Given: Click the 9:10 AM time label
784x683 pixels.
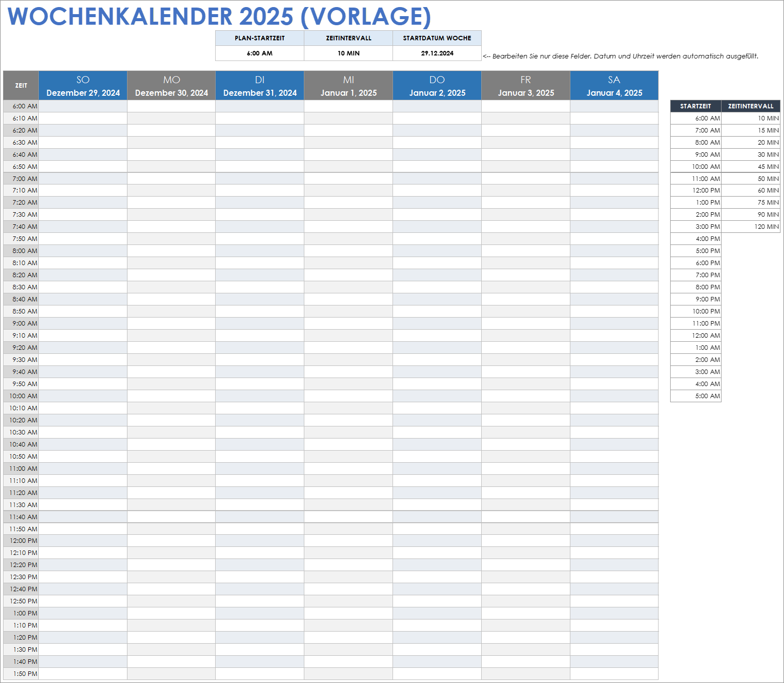Looking at the screenshot, I should (x=21, y=336).
